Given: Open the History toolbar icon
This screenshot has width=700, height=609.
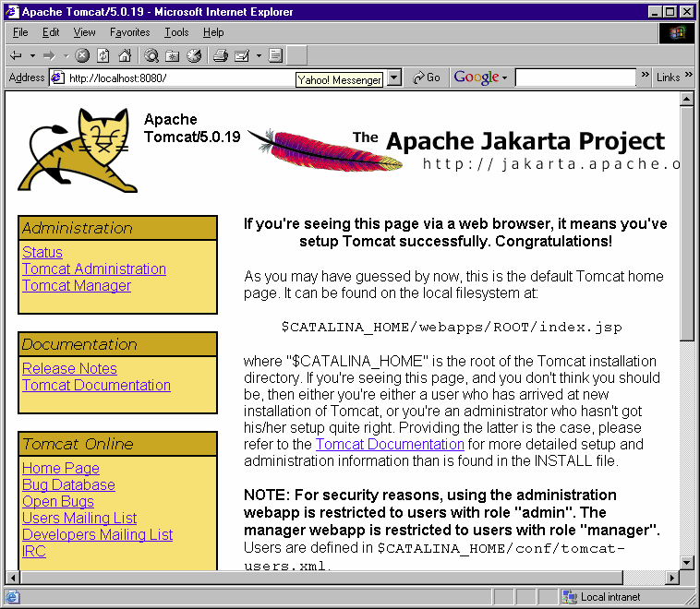Looking at the screenshot, I should click(194, 55).
